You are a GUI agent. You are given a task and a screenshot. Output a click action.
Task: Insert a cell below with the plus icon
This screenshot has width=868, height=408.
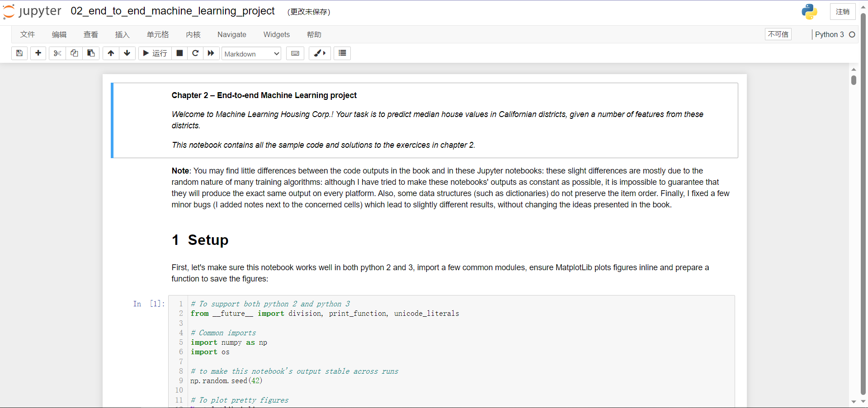pyautogui.click(x=38, y=53)
